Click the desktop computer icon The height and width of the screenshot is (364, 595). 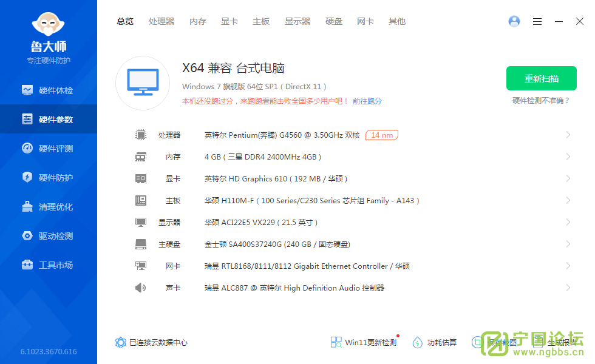(143, 83)
